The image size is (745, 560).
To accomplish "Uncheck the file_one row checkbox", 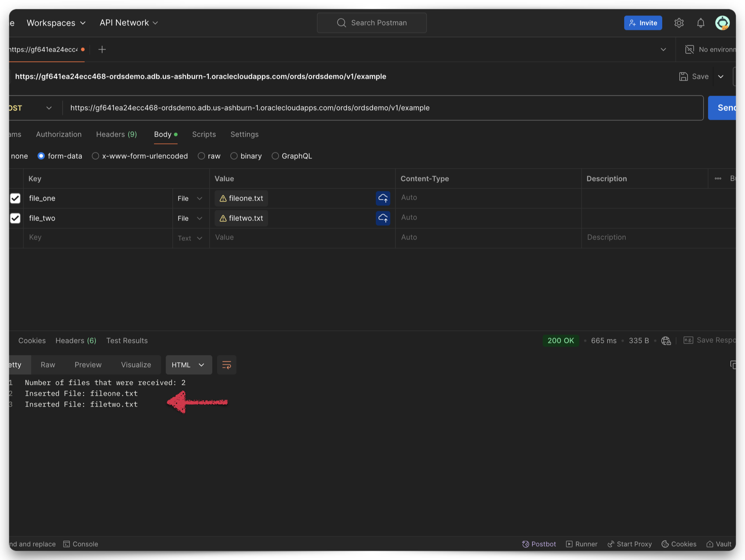I will (x=15, y=198).
